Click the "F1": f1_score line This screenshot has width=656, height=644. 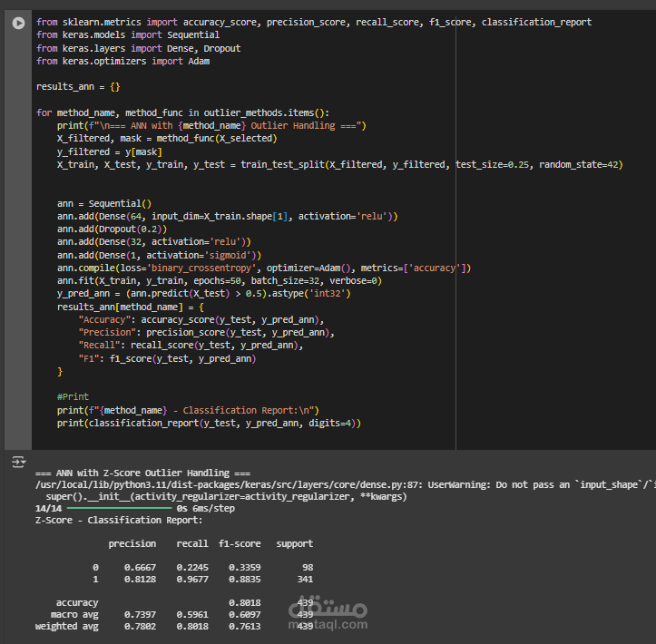(167, 359)
